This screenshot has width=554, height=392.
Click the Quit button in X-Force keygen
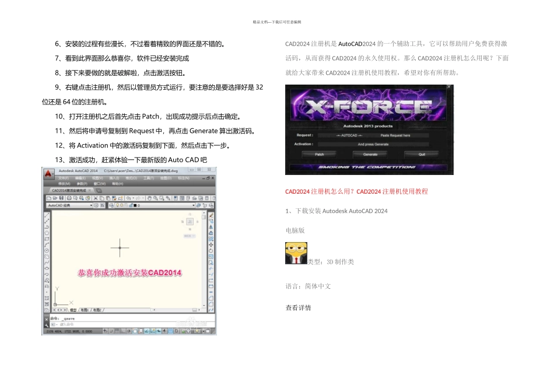tap(422, 155)
